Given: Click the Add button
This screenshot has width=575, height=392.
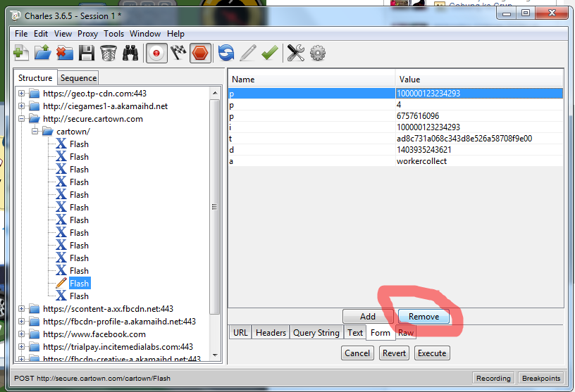Looking at the screenshot, I should [x=368, y=317].
